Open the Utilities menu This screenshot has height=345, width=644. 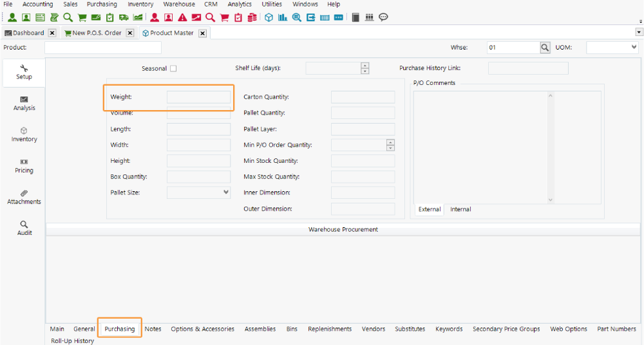click(272, 4)
